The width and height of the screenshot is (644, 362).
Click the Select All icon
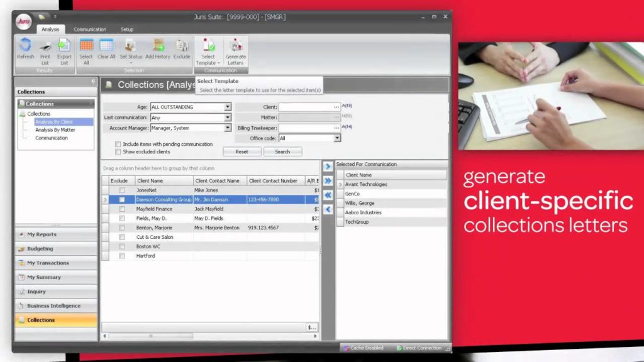pos(86,46)
